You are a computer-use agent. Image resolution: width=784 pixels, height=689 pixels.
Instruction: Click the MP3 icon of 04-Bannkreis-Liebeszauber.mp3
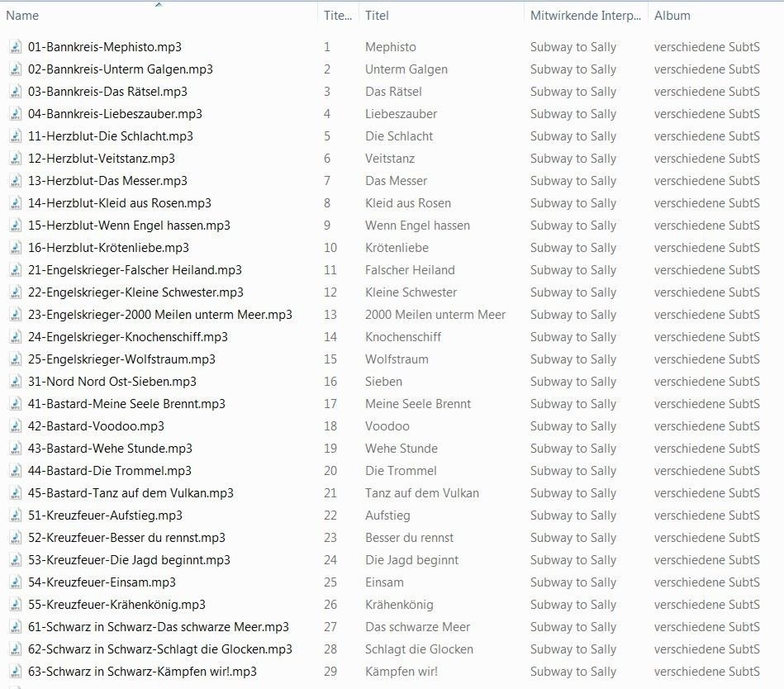(16, 114)
